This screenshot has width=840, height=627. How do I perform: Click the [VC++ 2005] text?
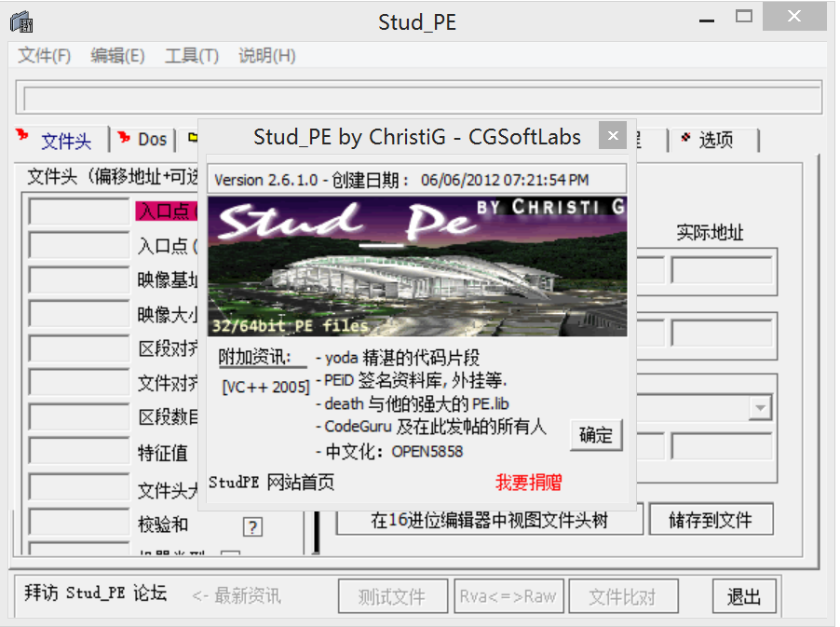265,387
